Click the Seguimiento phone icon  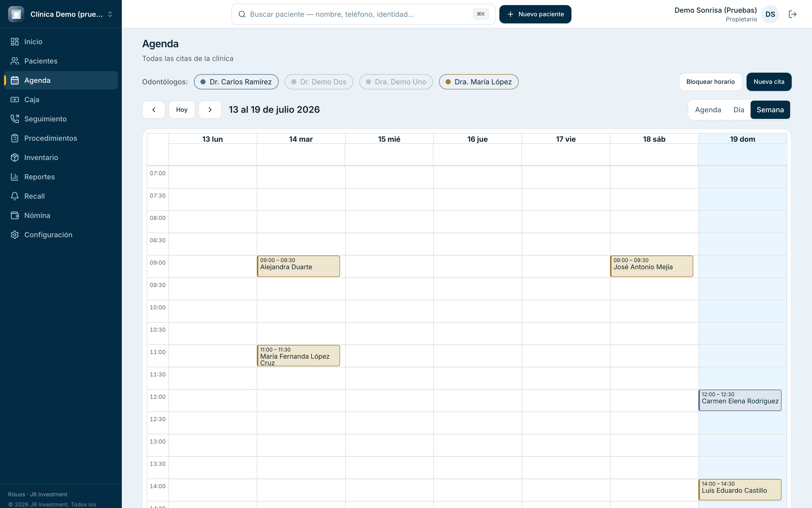coord(14,119)
